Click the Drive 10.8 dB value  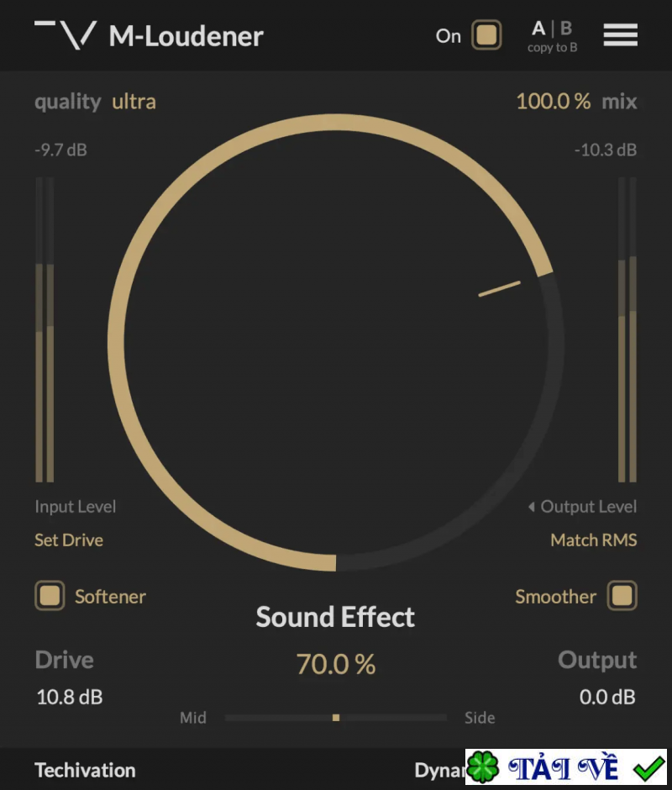pos(70,698)
